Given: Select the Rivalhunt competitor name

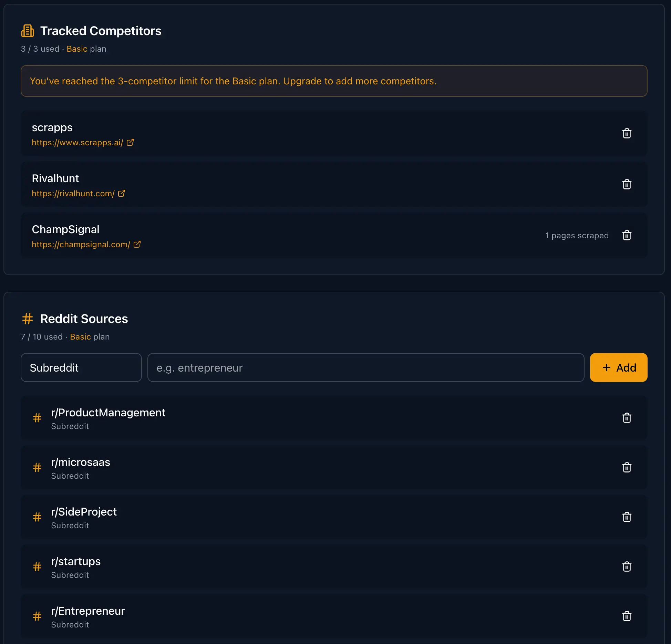Looking at the screenshot, I should (x=55, y=178).
